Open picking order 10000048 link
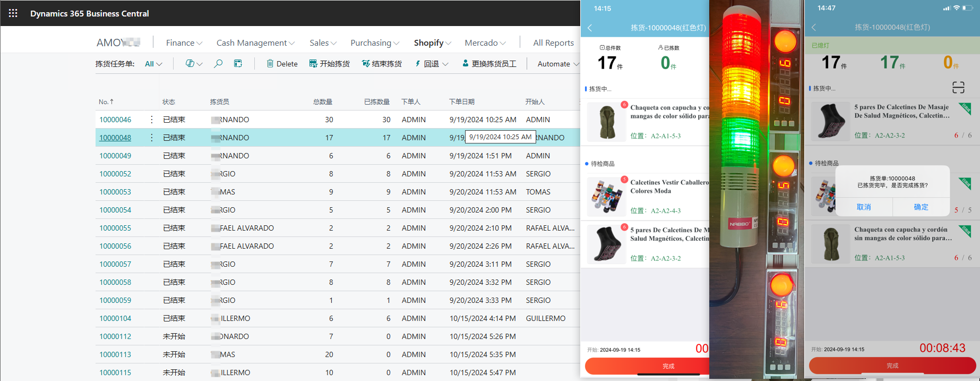980x381 pixels. pos(115,138)
